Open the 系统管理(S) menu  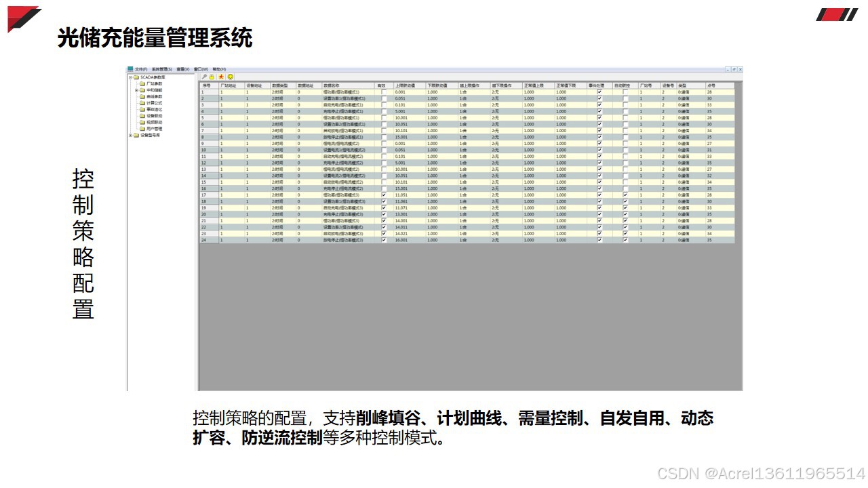[162, 69]
